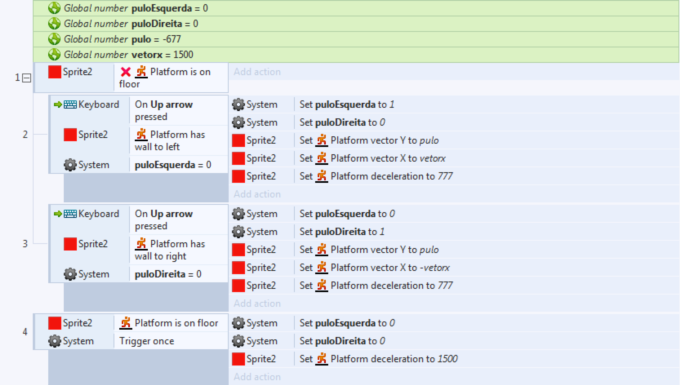Select action Set Platform vector X to vetorx
The image size is (680, 385).
click(x=454, y=158)
